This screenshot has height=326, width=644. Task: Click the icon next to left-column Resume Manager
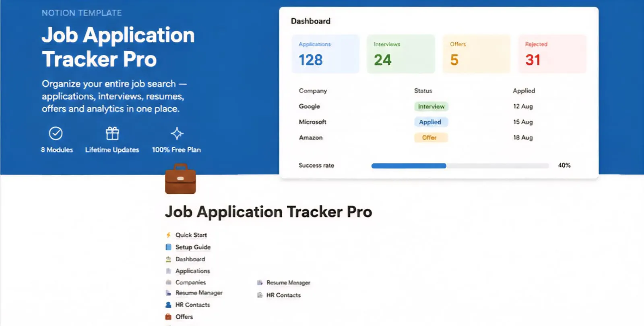169,293
